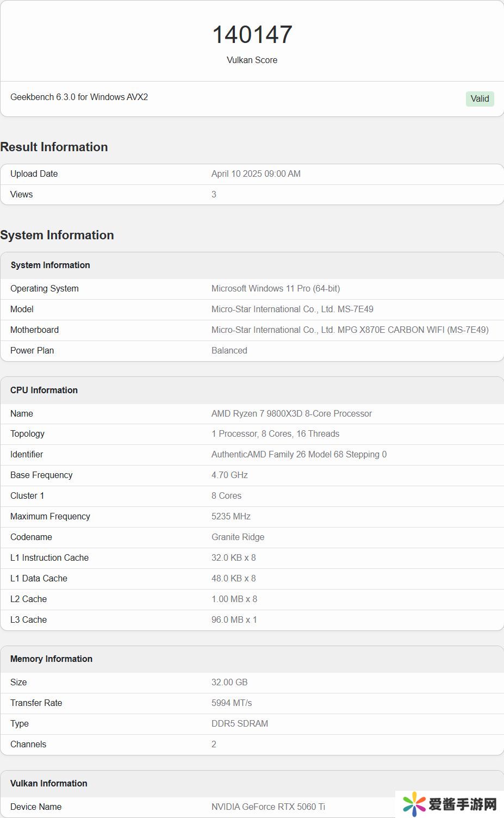Viewport: 504px width, 818px height.
Task: Select the DDR5 SDRAM memory type value
Action: coord(239,723)
